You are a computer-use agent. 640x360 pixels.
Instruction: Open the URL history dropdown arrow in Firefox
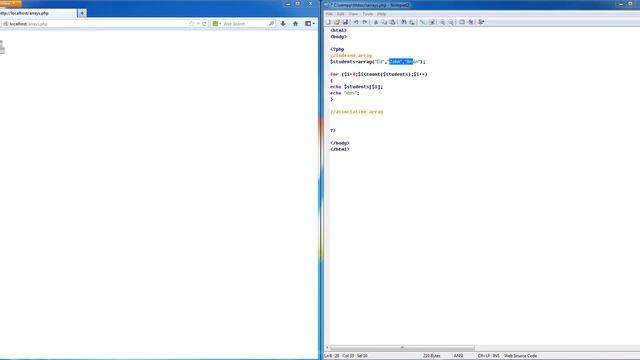coord(198,24)
